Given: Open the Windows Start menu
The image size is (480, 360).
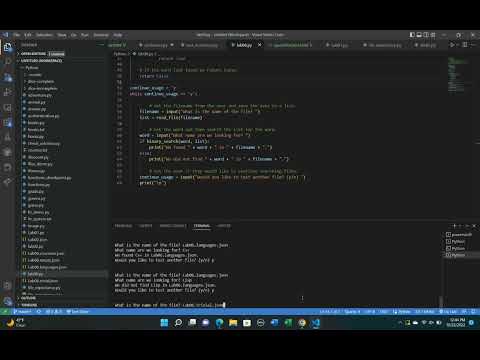Looking at the screenshot, I should click(164, 323).
